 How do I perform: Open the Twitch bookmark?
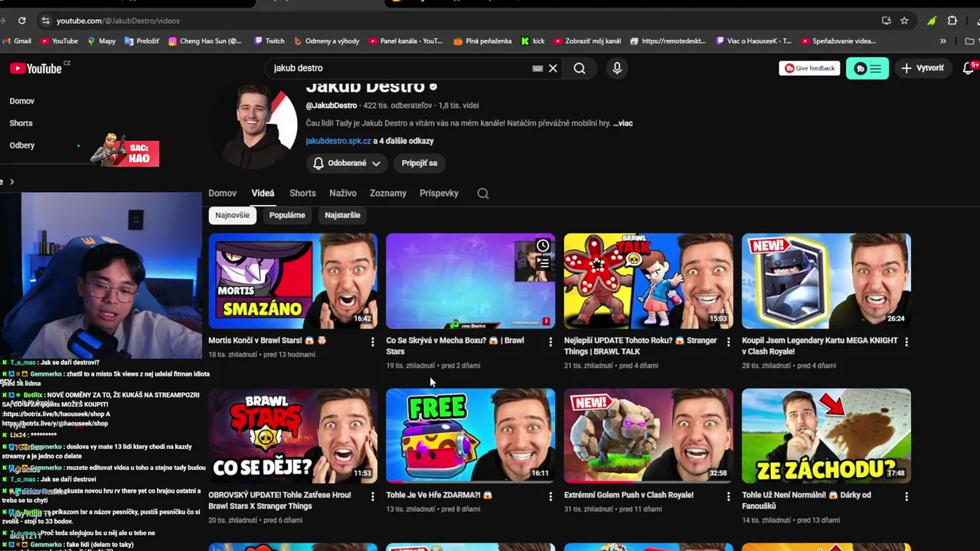coord(269,41)
